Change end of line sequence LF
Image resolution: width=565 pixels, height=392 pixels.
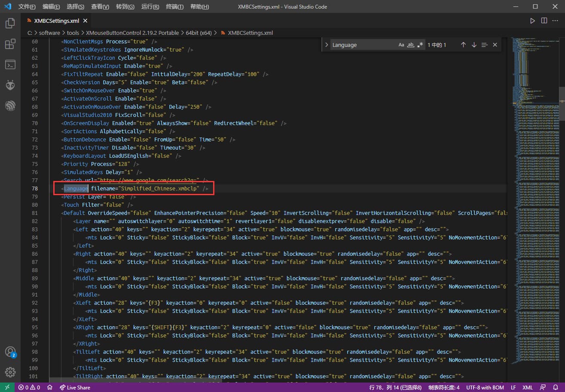click(x=513, y=387)
